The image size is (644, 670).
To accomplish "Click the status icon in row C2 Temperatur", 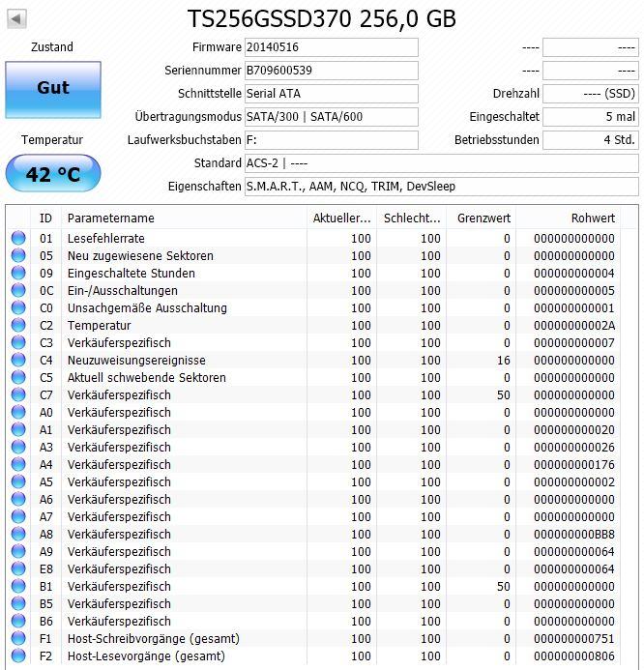I will [18, 325].
